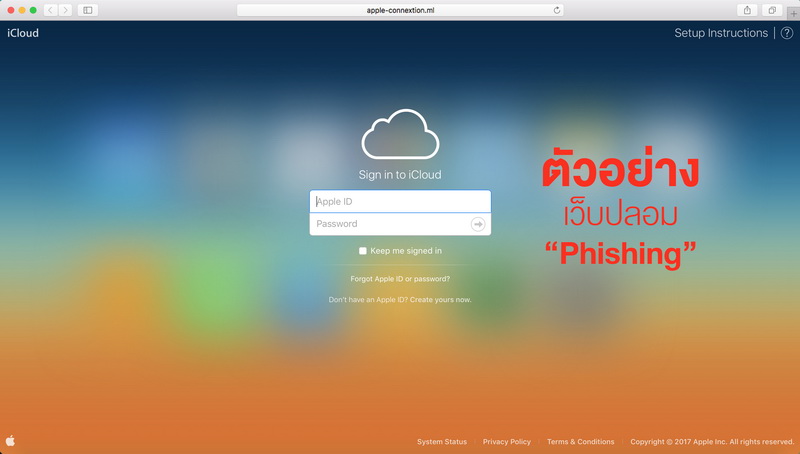Minimize window with yellow button
The height and width of the screenshot is (454, 800).
point(22,10)
